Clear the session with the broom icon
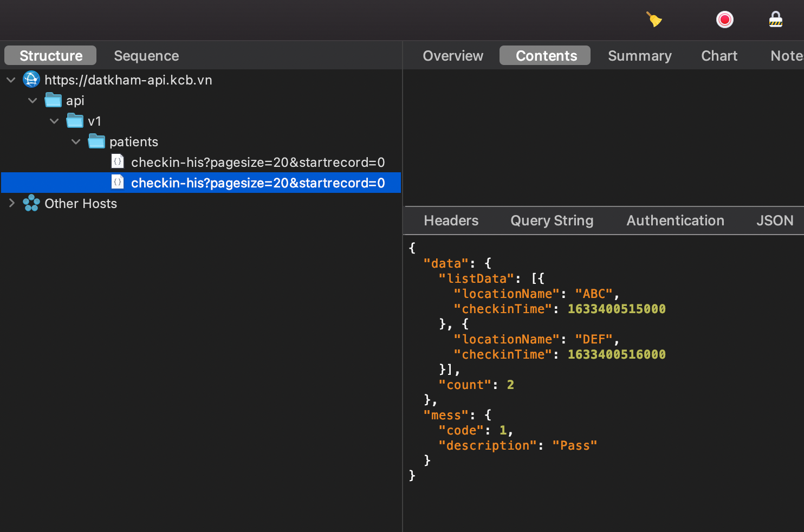The height and width of the screenshot is (532, 804). tap(654, 20)
